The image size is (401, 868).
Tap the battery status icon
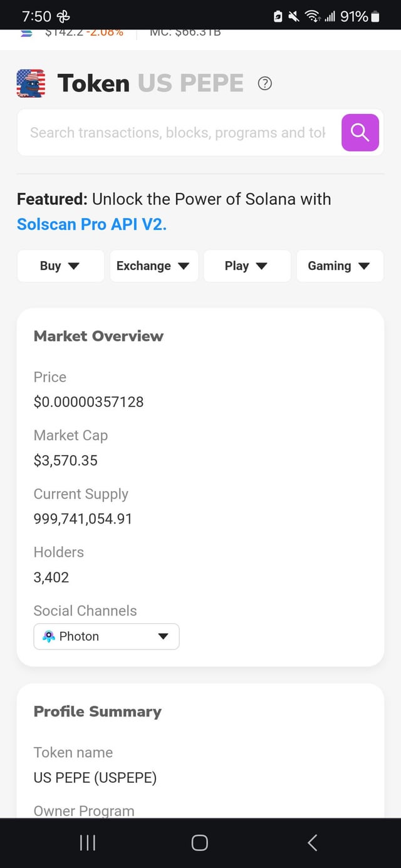click(375, 17)
